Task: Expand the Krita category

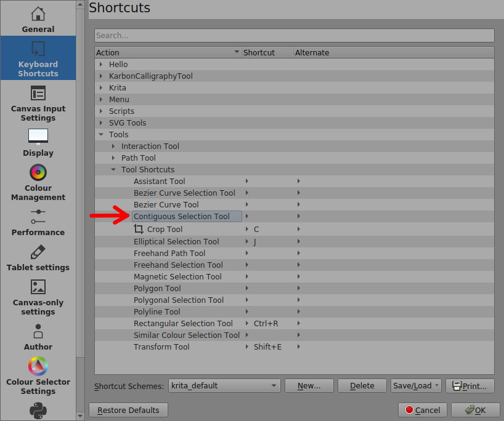Action: click(101, 87)
